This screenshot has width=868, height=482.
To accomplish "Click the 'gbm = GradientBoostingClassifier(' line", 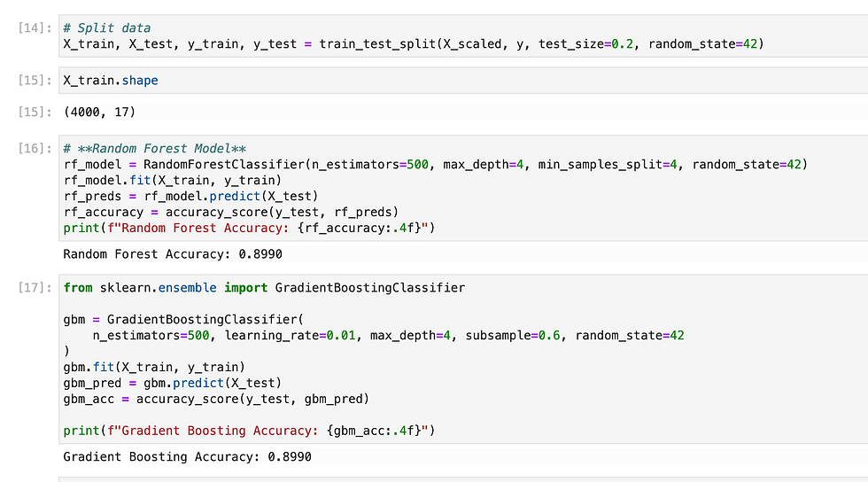I will [x=184, y=320].
